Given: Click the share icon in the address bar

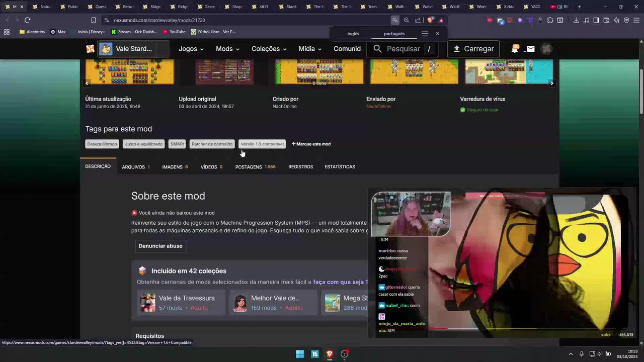Looking at the screenshot, I should coord(418,20).
